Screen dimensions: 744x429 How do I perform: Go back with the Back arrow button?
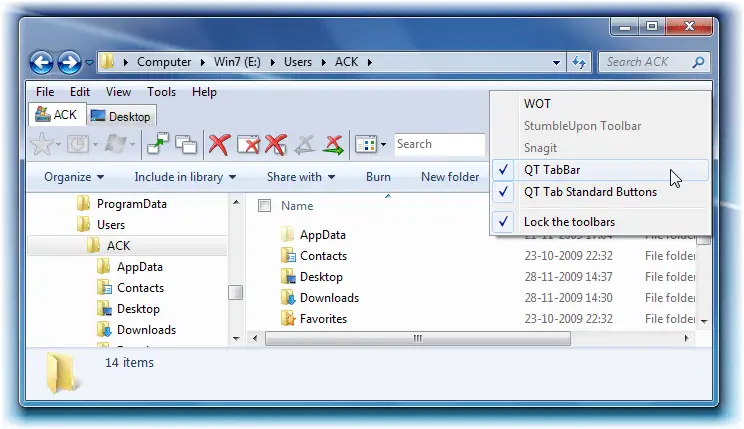(41, 62)
